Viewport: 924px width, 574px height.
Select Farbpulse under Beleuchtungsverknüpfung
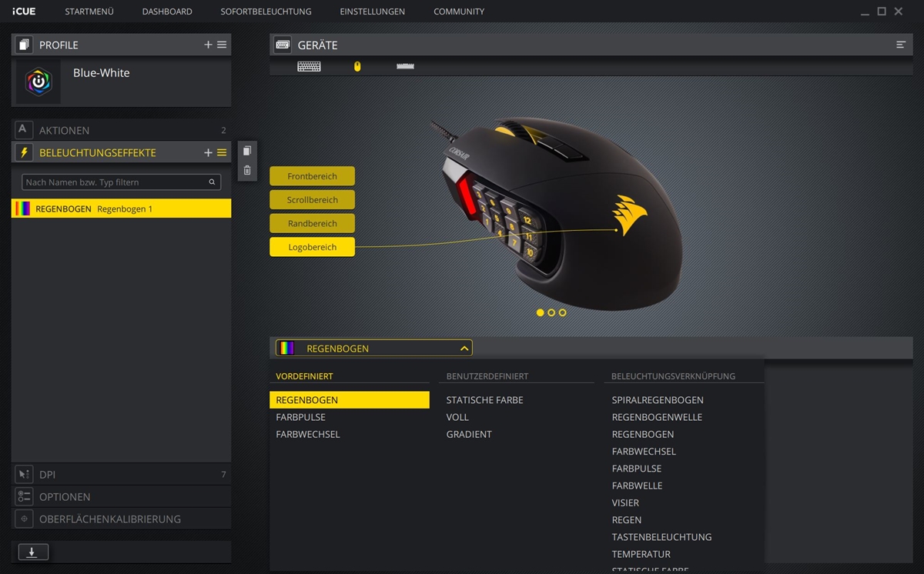636,468
